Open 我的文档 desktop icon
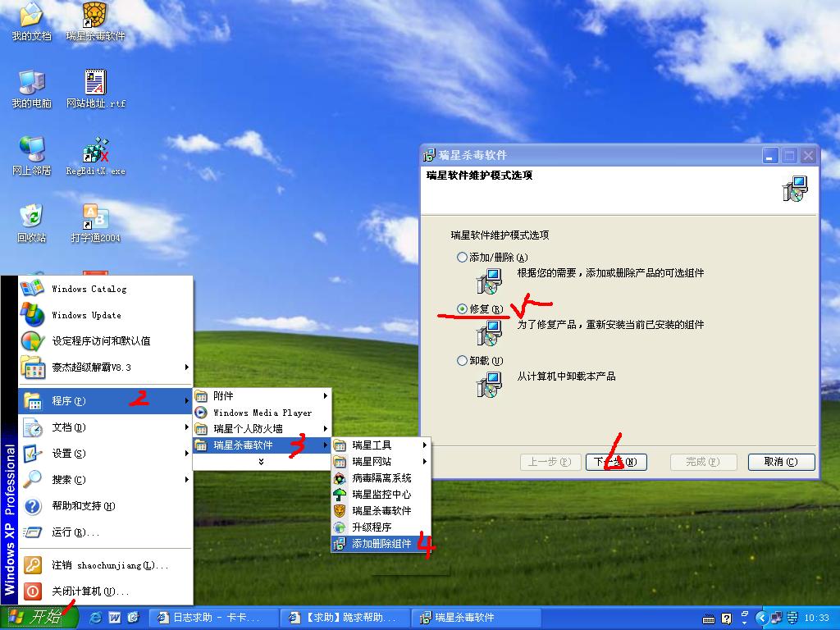 coord(31,21)
